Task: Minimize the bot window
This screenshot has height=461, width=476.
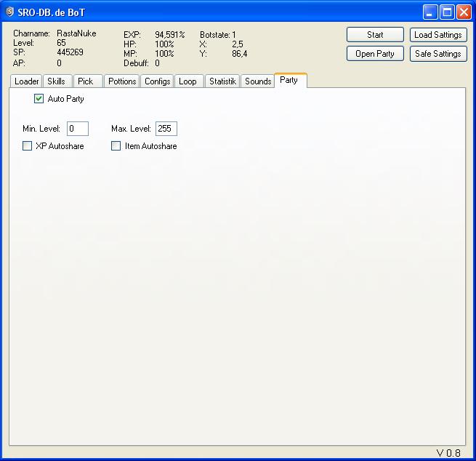Action: 430,12
